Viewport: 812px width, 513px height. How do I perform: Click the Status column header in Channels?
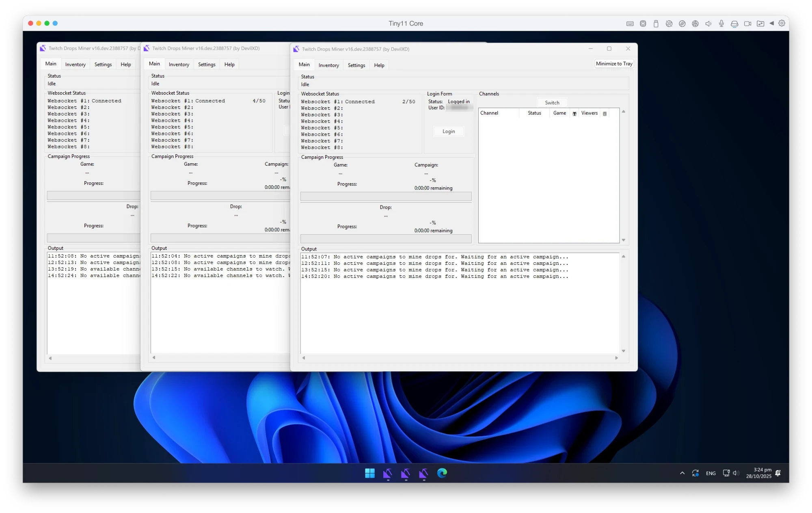click(x=534, y=113)
